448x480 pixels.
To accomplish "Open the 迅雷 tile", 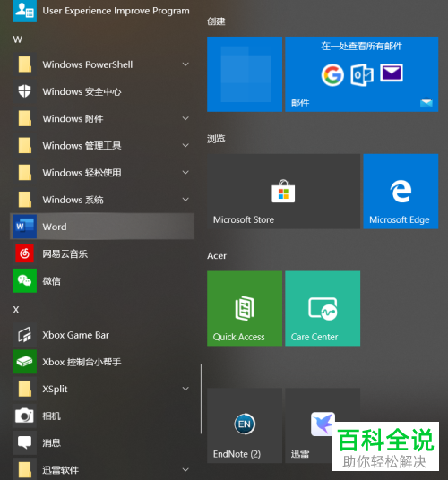I will point(323,425).
